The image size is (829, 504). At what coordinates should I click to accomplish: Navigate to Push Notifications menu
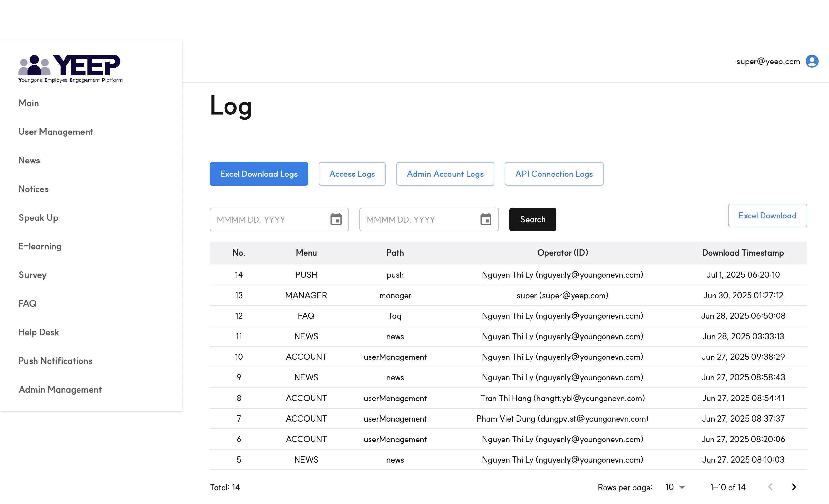coord(55,361)
